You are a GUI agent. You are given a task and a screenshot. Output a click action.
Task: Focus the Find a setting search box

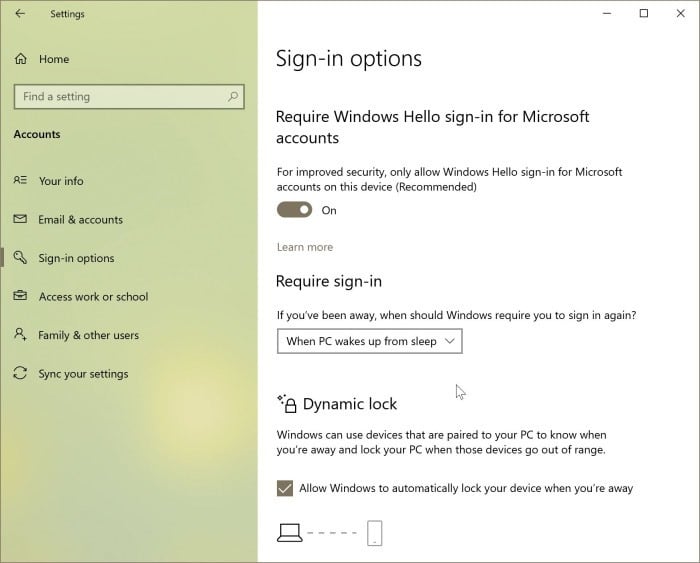(x=129, y=96)
